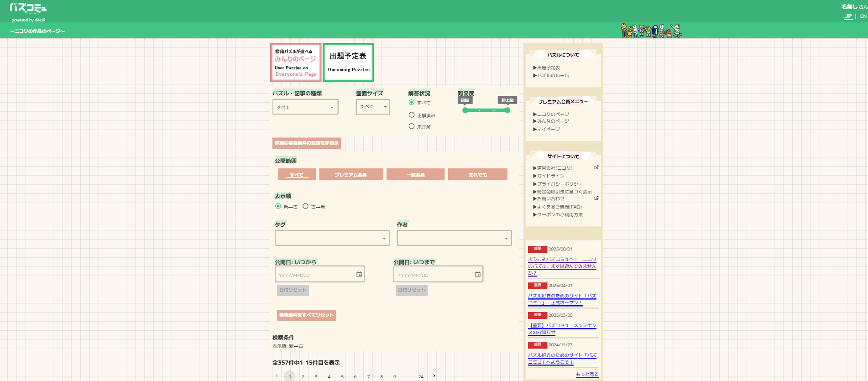Click external link icon beside 運営会社(ニコリ)
Image resolution: width=868 pixels, height=381 pixels.
tap(596, 167)
